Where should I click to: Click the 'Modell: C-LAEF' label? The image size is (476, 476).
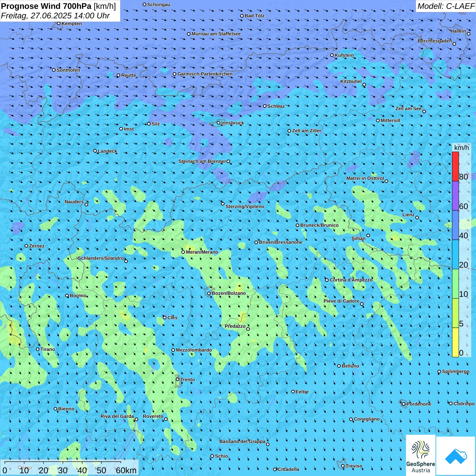click(446, 6)
